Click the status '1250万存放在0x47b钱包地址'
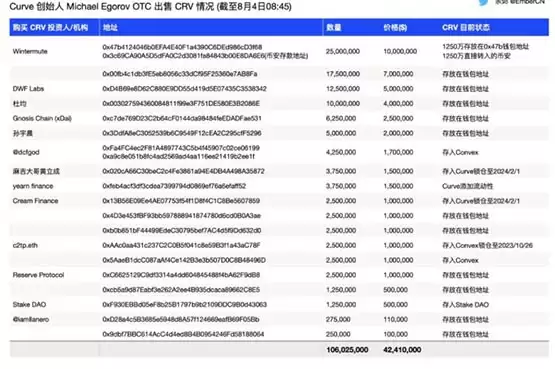 click(x=486, y=47)
